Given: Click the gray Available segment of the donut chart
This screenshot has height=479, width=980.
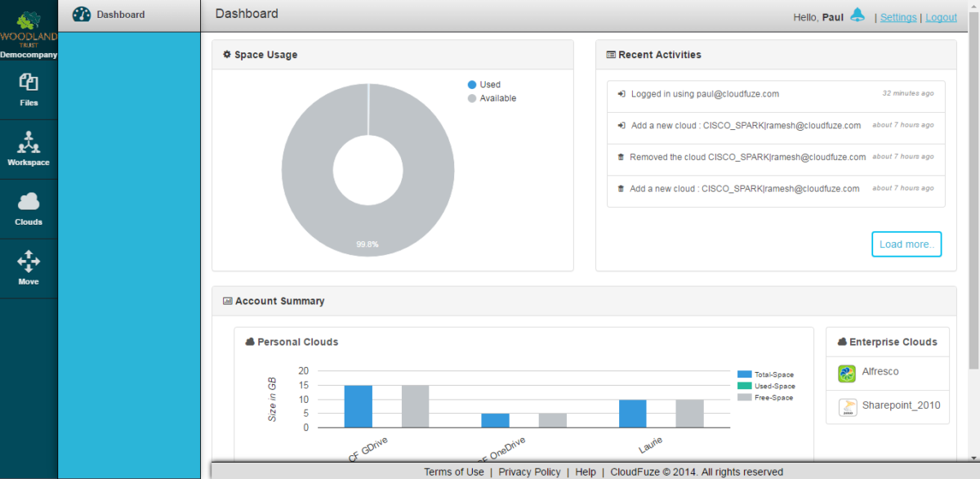Looking at the screenshot, I should 367,237.
